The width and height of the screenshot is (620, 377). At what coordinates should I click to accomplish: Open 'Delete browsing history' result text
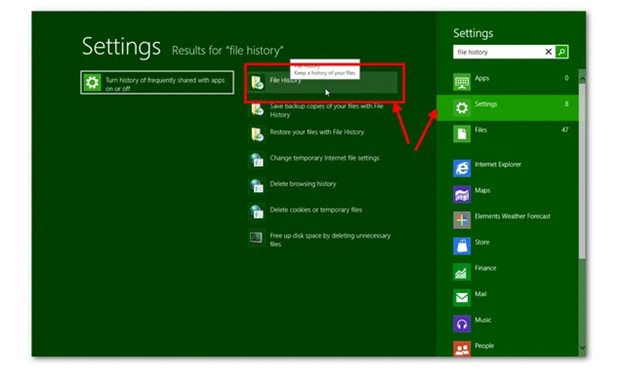tap(303, 184)
